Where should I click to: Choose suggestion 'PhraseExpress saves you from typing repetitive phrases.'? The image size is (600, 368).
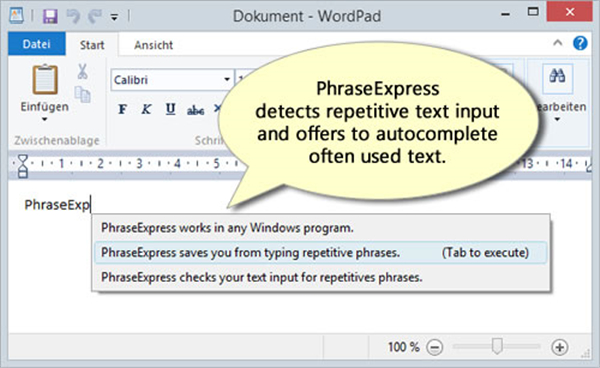coord(321,252)
